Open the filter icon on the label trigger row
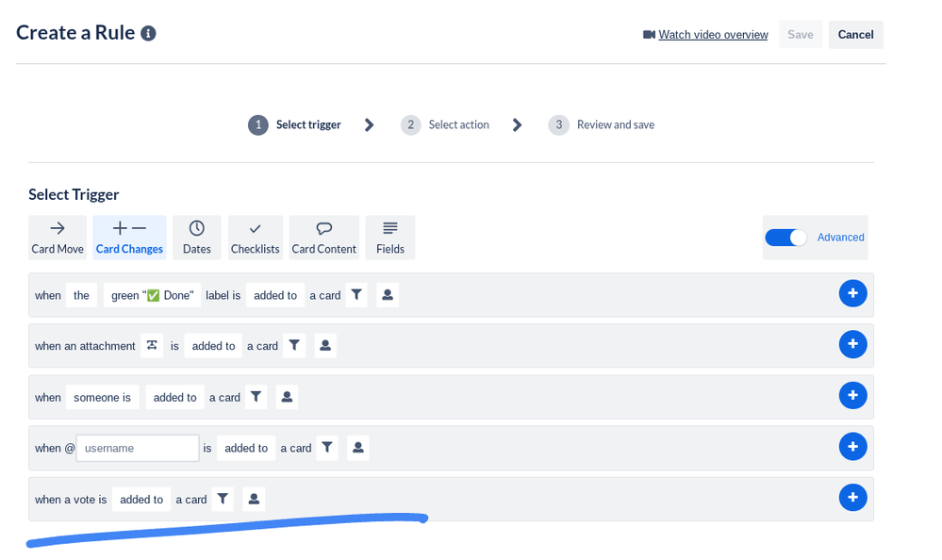This screenshot has width=942, height=560. pyautogui.click(x=356, y=294)
